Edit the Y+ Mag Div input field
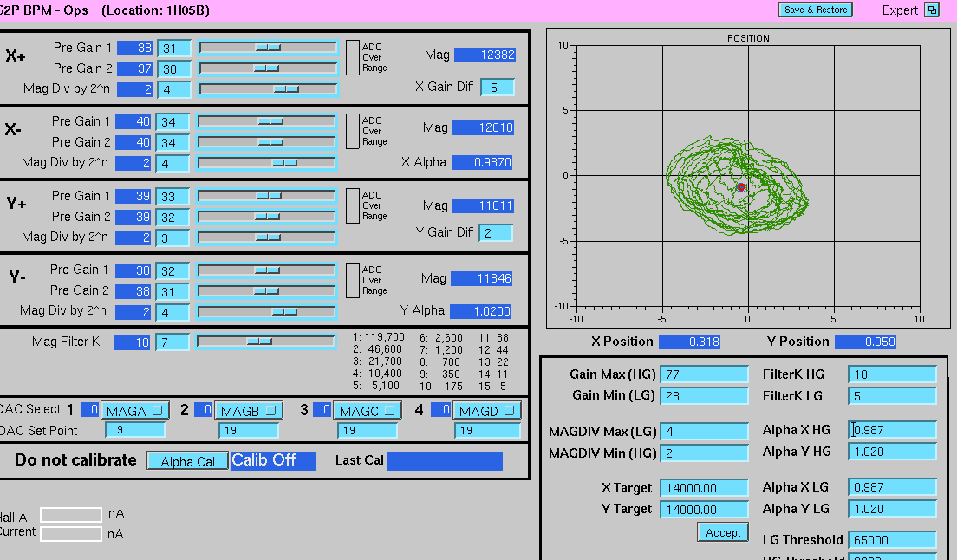Screen dimensions: 957x560 coord(173,238)
